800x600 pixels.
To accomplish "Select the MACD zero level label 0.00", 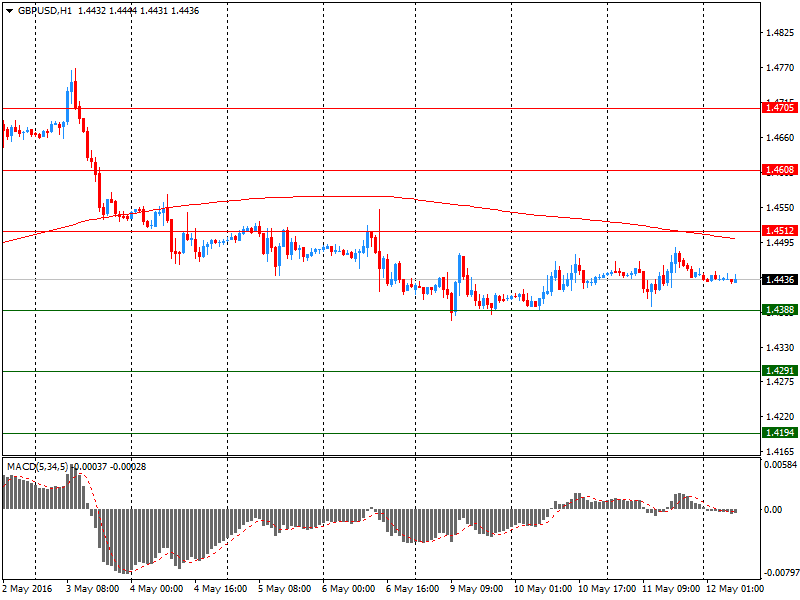I will (x=773, y=510).
